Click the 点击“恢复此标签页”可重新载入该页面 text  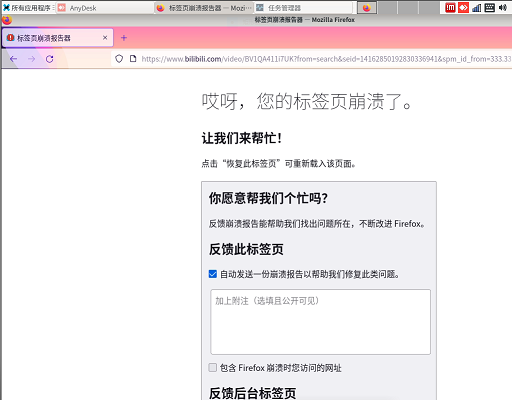(278, 164)
